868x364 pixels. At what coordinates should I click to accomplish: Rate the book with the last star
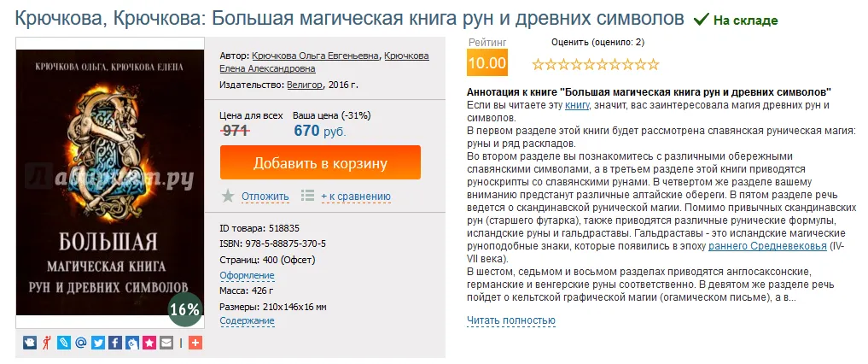point(653,64)
